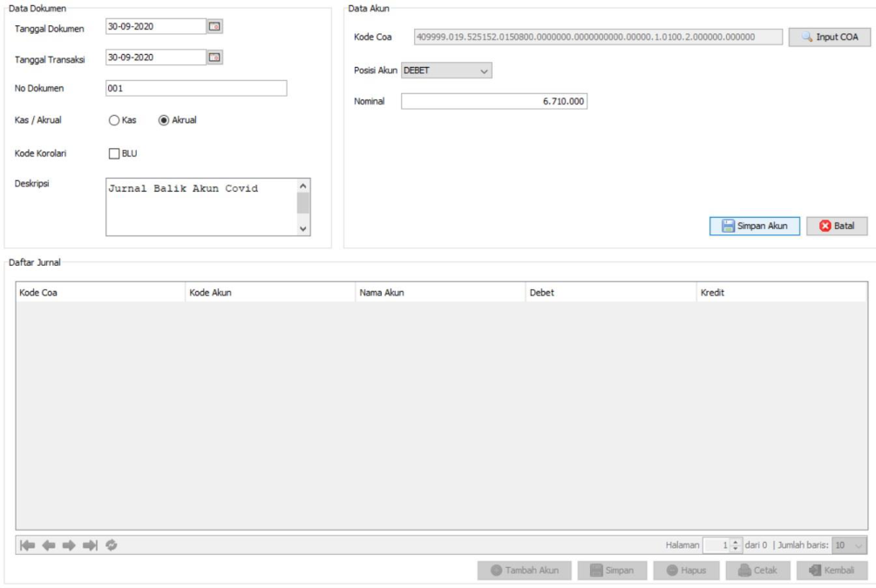This screenshot has width=876, height=588.
Task: Click the Input COA search button
Action: pos(829,37)
